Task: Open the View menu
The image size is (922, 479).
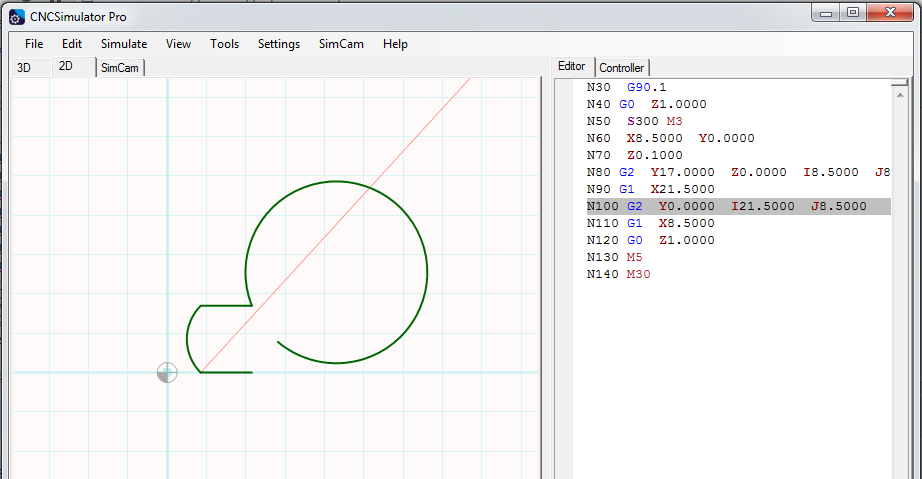Action: click(x=179, y=44)
